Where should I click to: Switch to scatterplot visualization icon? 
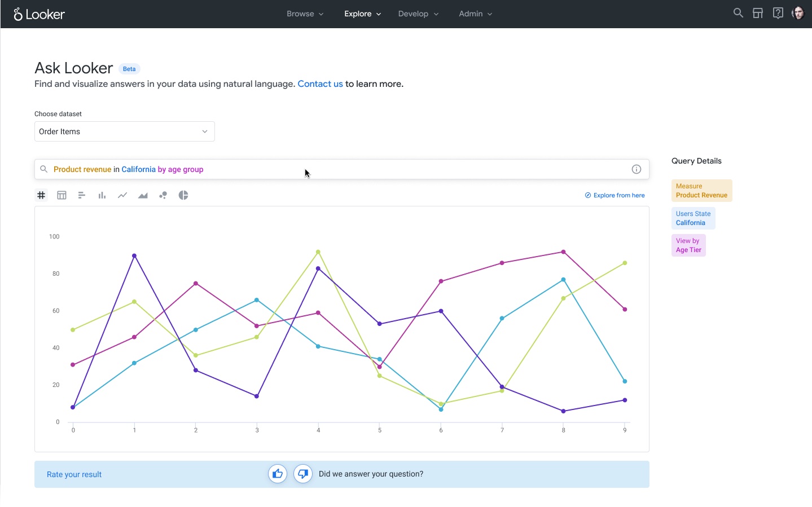163,195
